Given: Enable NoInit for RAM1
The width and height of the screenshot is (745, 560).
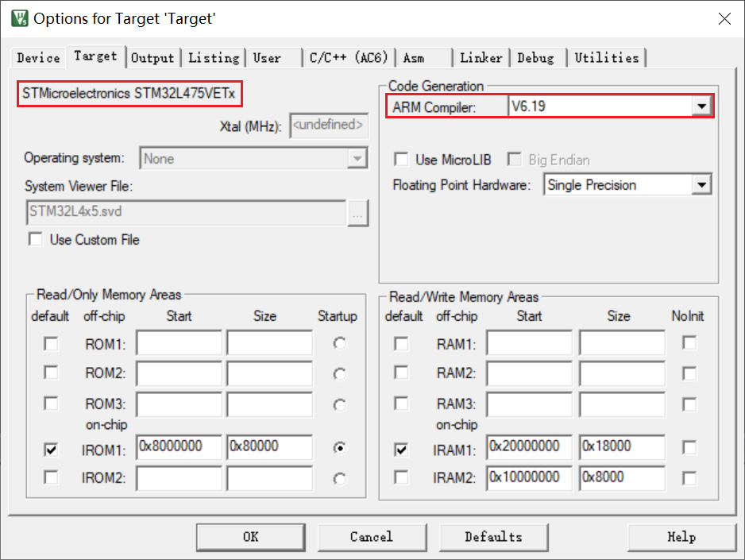Looking at the screenshot, I should tap(689, 342).
